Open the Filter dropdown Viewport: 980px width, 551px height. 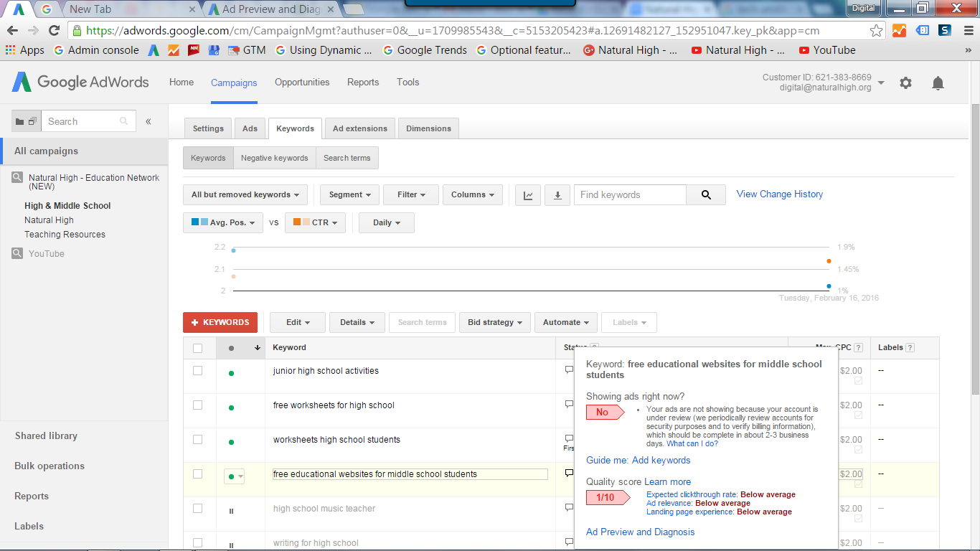[412, 194]
